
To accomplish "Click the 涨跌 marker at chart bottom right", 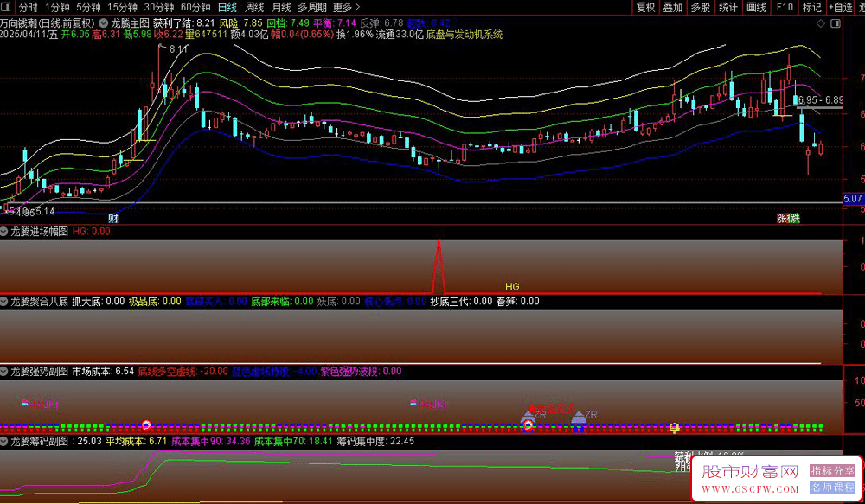I will click(x=788, y=218).
